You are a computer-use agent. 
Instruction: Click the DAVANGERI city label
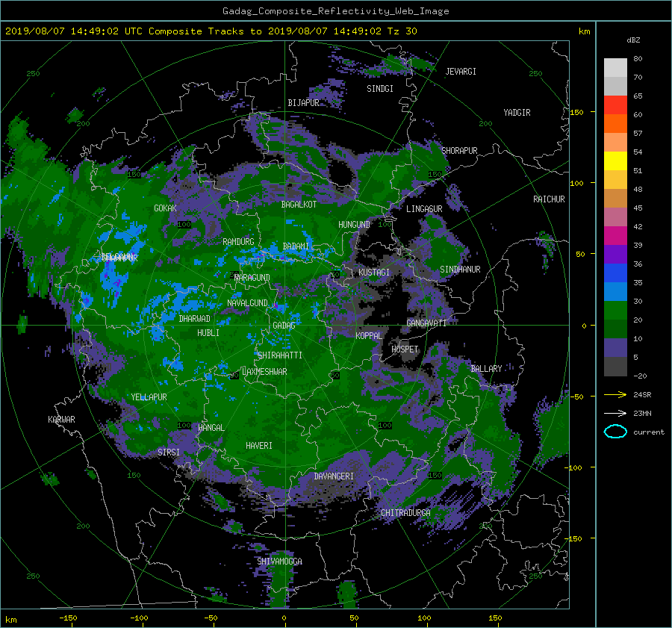coord(334,476)
